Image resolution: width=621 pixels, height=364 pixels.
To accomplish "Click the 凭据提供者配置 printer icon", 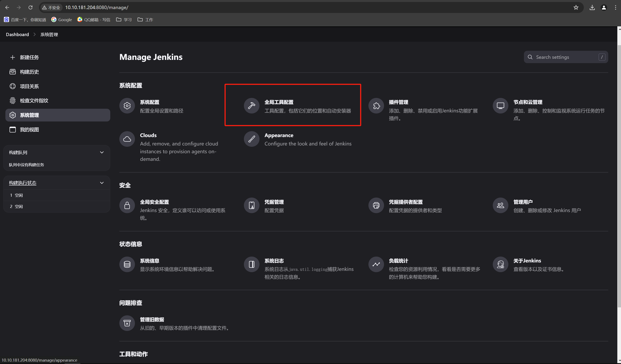I will click(376, 205).
